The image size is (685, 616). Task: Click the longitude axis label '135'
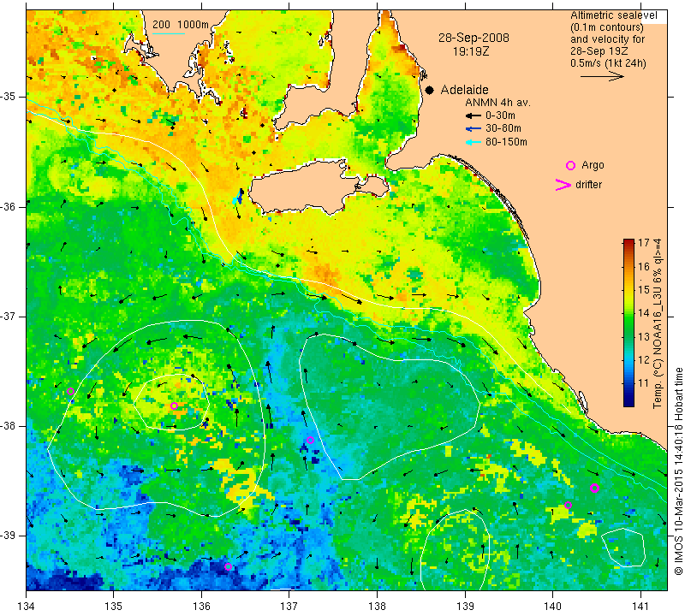coord(114,607)
